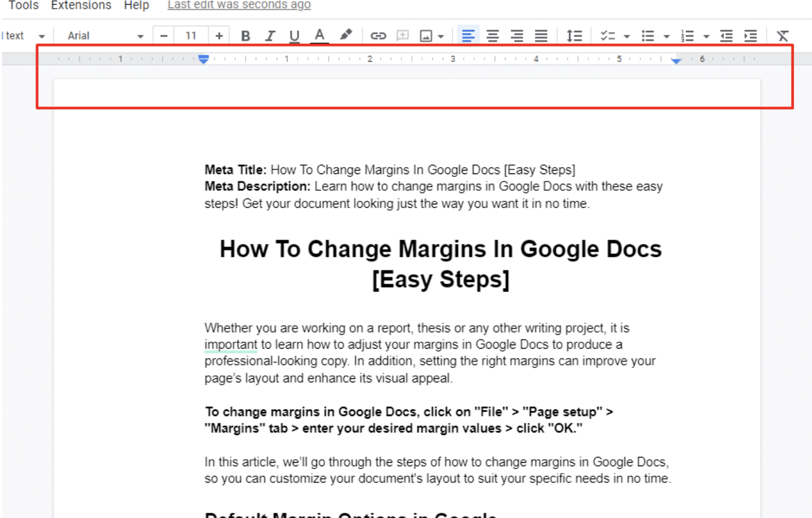Select center align
Image resolution: width=812 pixels, height=518 pixels.
pyautogui.click(x=493, y=36)
